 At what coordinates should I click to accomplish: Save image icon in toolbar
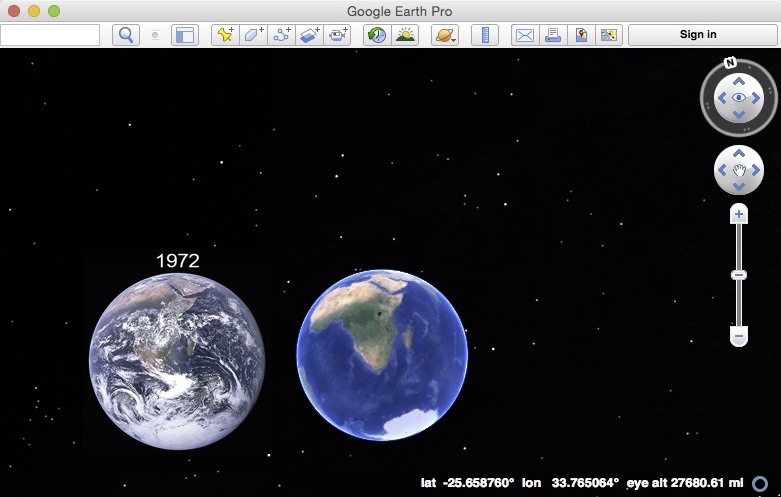tap(581, 35)
